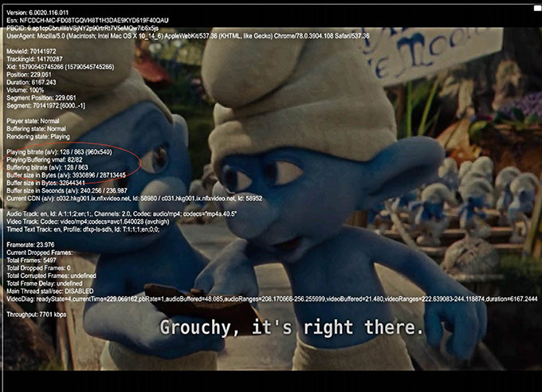Click Buffer size in Seconds line
542x392 pixels.
pos(67,190)
